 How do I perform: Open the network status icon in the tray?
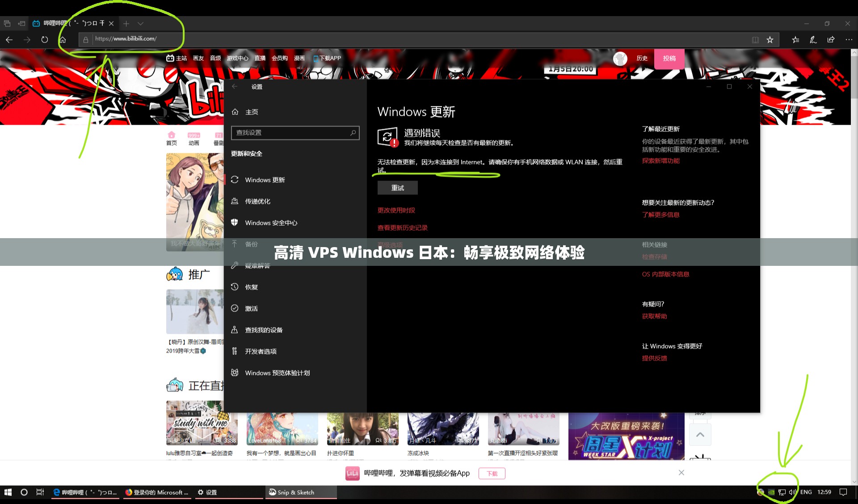pyautogui.click(x=782, y=492)
